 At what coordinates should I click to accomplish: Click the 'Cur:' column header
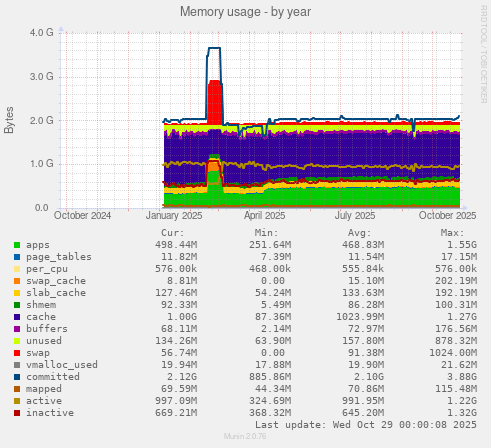pyautogui.click(x=173, y=233)
